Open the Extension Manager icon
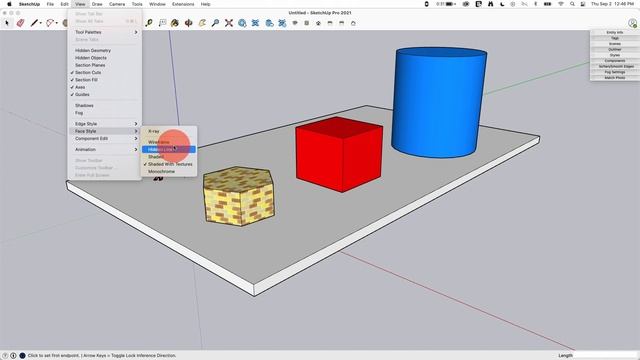The image size is (640, 360). [282, 23]
